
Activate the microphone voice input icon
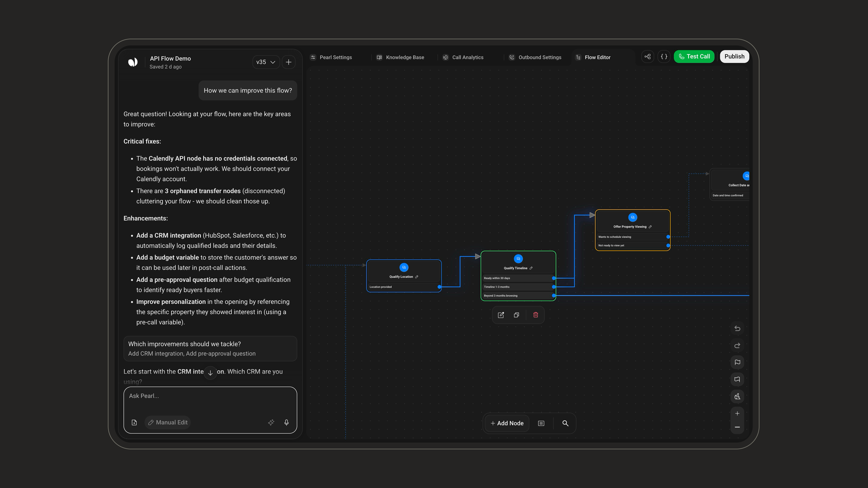pyautogui.click(x=286, y=422)
